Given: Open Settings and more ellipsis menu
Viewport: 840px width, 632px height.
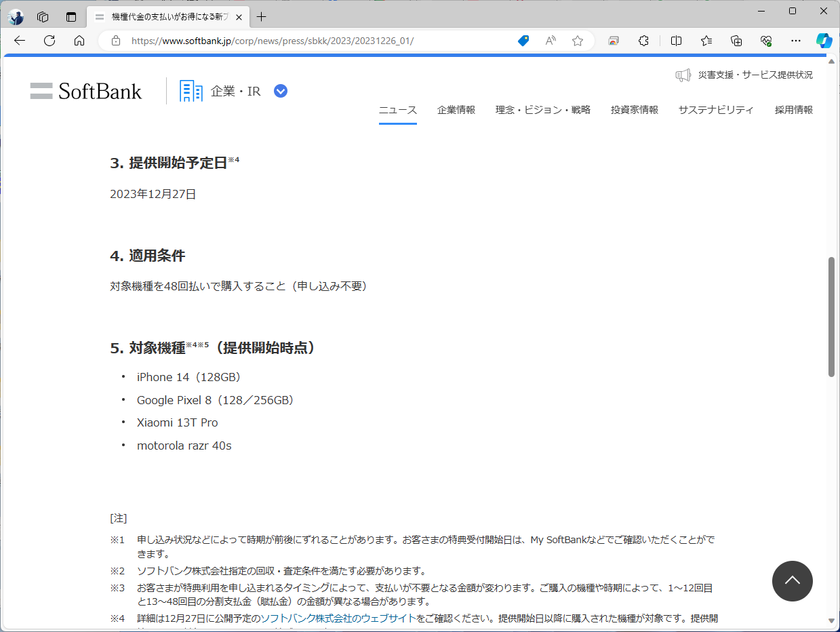Looking at the screenshot, I should point(797,41).
